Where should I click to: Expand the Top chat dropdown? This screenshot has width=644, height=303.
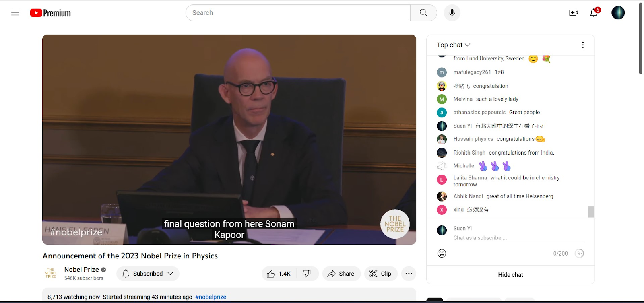pyautogui.click(x=453, y=45)
